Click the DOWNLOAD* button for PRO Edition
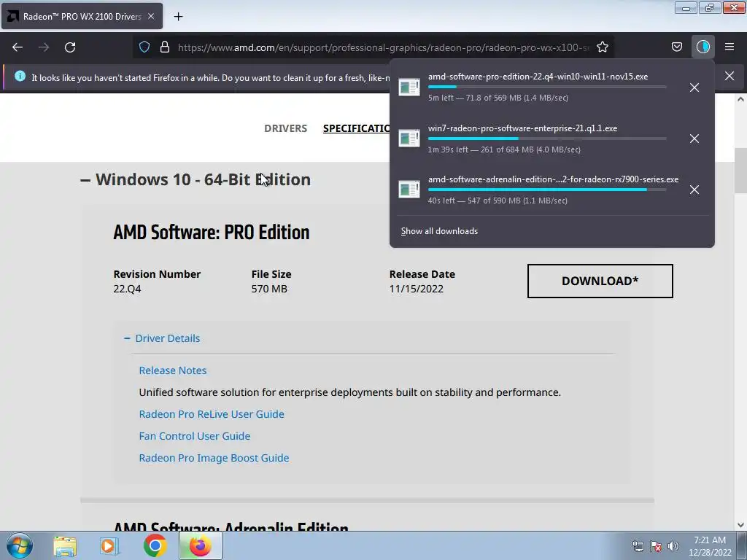Screen dimensions: 747x560 tap(600, 281)
